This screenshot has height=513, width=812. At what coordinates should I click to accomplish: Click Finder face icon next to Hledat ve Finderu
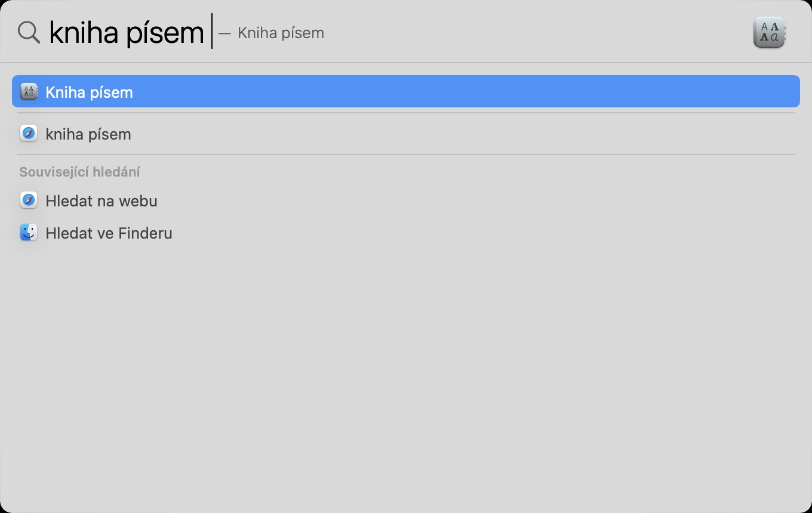pyautogui.click(x=29, y=233)
